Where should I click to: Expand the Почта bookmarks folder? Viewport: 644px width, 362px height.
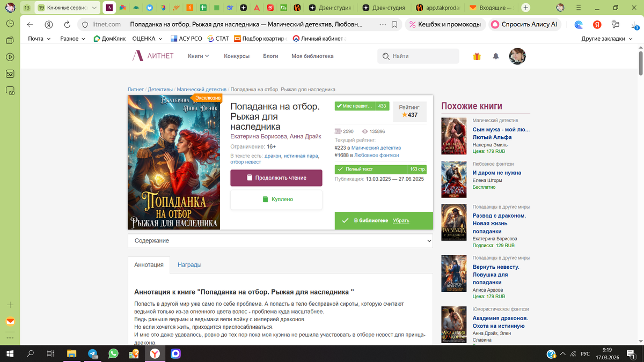click(40, 39)
